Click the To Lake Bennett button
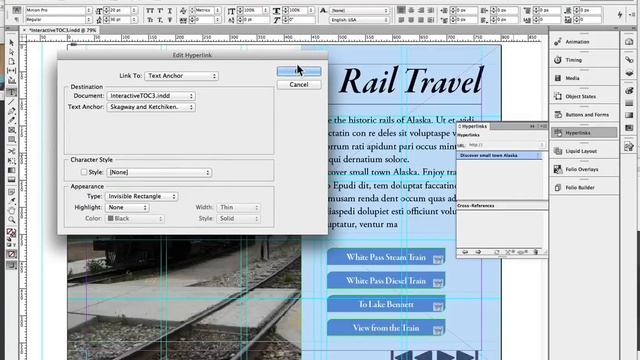 click(386, 304)
